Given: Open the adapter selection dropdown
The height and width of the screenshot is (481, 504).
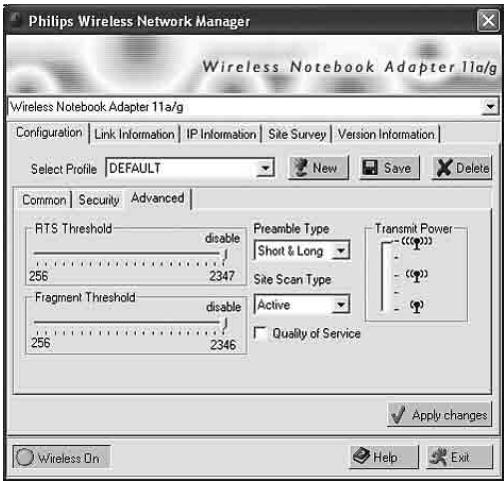Looking at the screenshot, I should 490,107.
